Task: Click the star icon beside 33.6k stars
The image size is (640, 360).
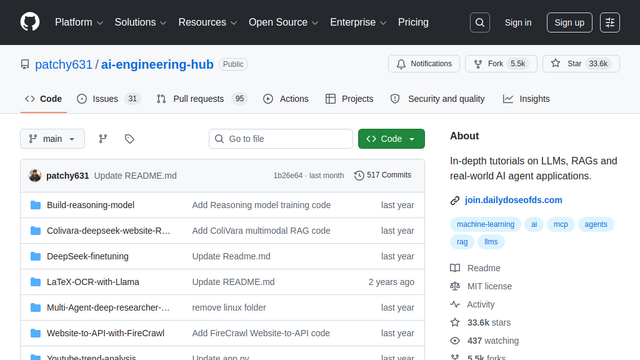Action: coord(455,322)
